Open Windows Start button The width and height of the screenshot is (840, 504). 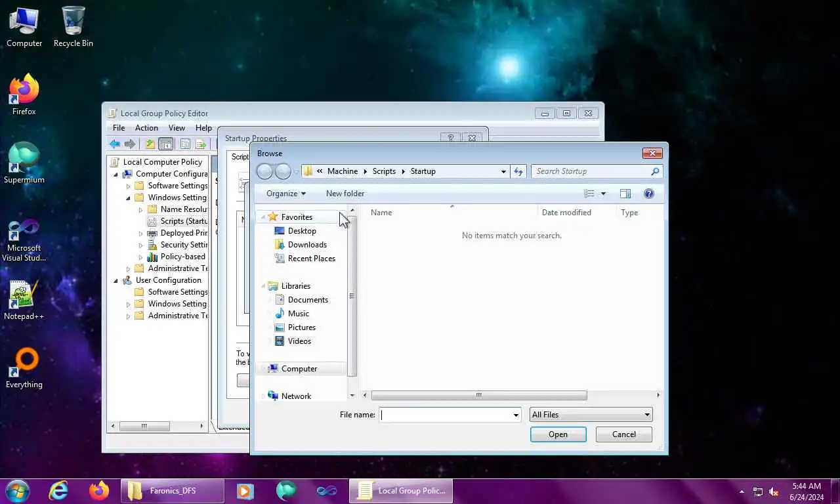pos(17,491)
